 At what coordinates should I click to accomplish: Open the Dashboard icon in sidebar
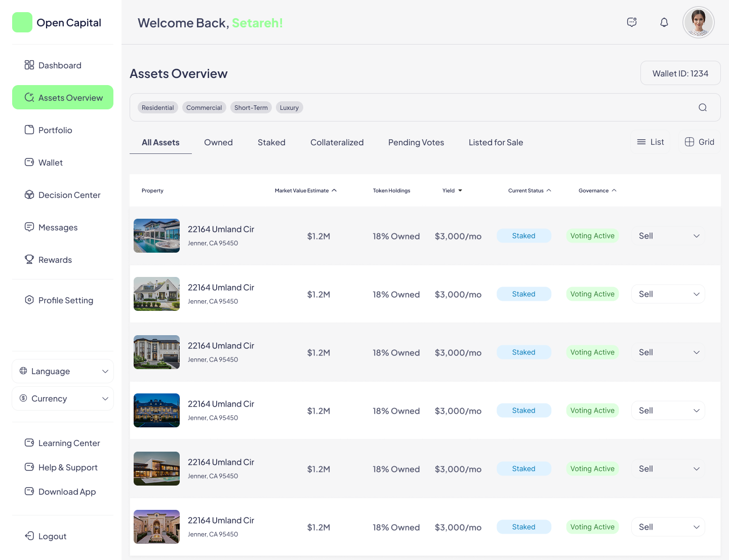click(x=29, y=65)
